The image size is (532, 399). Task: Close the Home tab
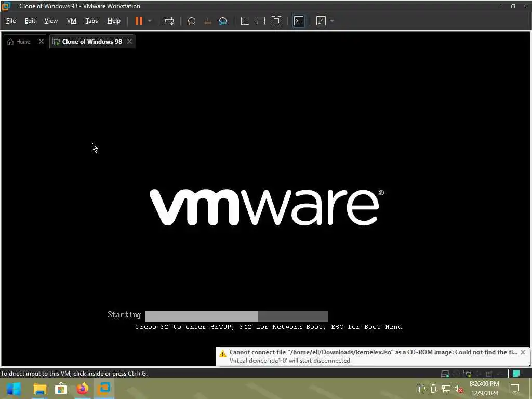tap(41, 42)
